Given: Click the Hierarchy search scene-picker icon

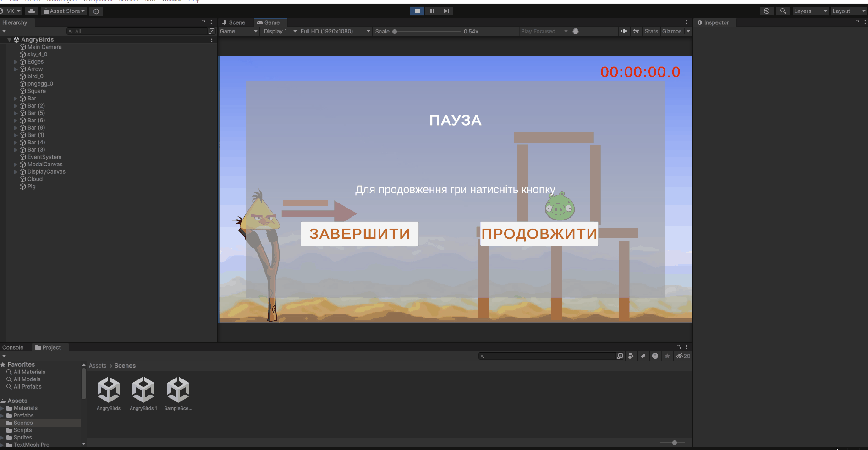Looking at the screenshot, I should 212,31.
